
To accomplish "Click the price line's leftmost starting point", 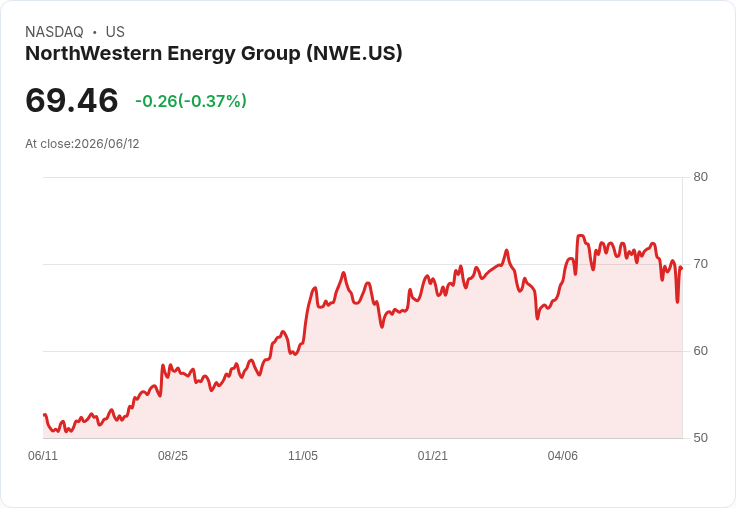I will click(44, 415).
